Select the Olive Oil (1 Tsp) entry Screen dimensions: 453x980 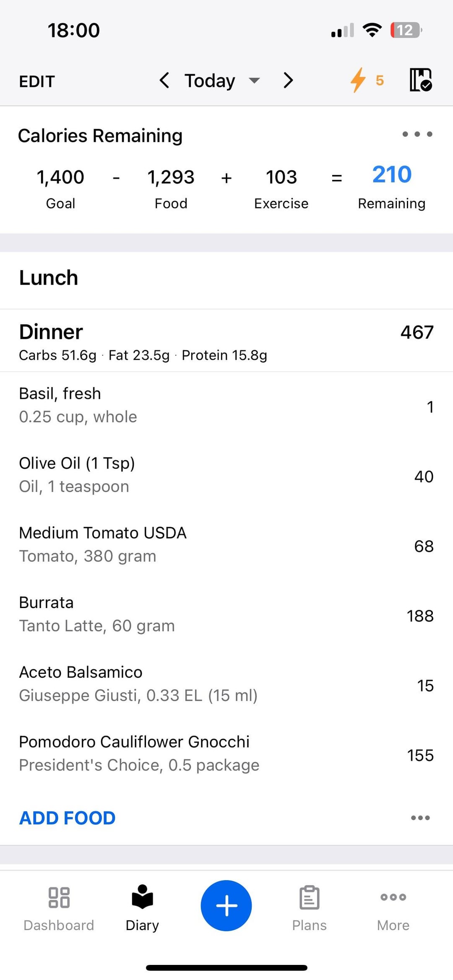226,475
